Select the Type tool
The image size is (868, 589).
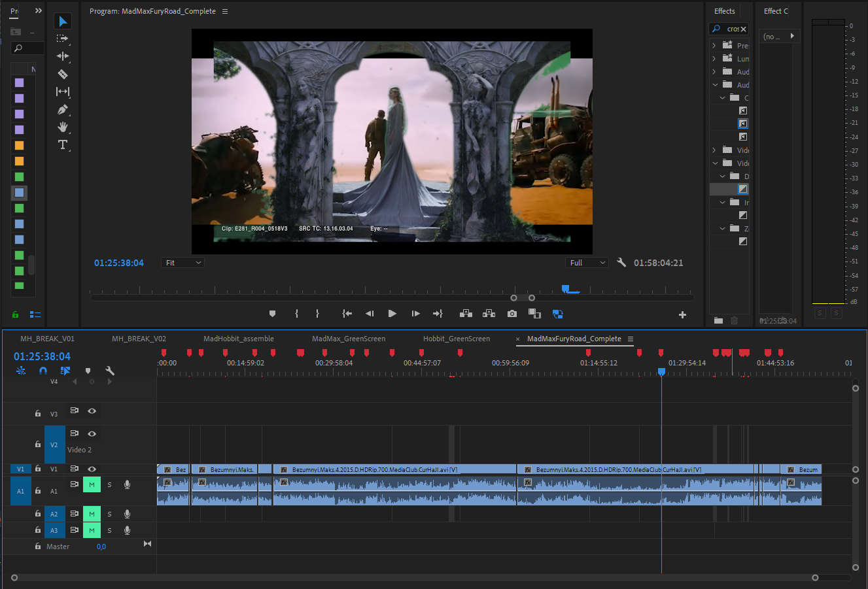63,144
